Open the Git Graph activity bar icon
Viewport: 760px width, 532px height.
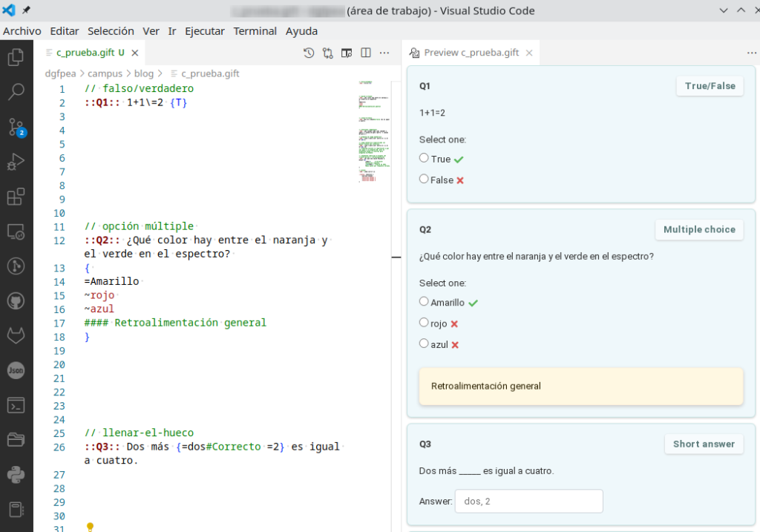pyautogui.click(x=16, y=266)
